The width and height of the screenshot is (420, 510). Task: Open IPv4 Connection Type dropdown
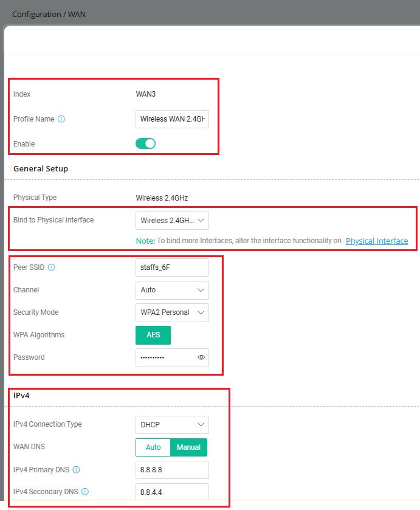(x=172, y=424)
